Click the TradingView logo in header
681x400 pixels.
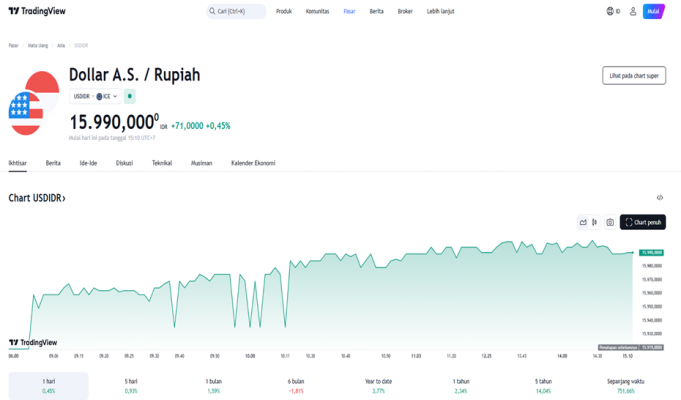tap(35, 11)
